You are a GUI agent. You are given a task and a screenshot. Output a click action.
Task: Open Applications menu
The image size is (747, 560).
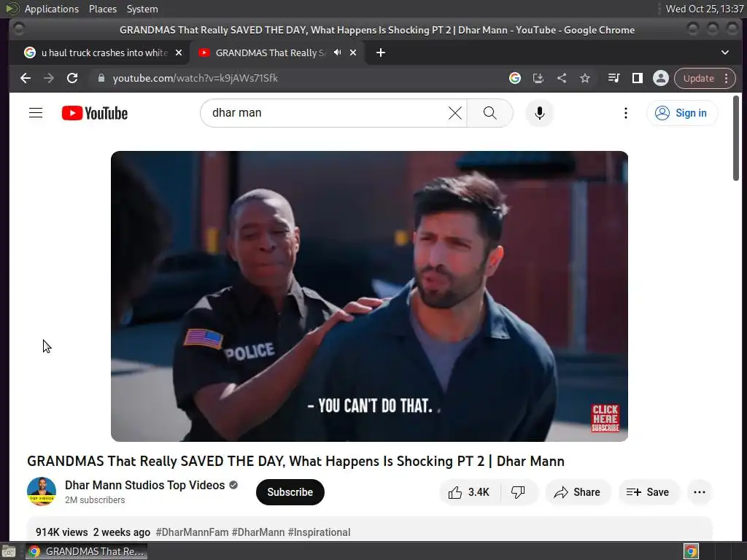pos(52,9)
